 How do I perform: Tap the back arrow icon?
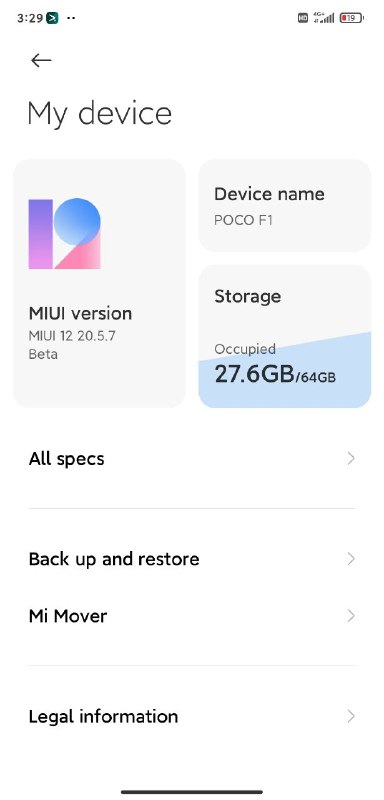[x=41, y=61]
